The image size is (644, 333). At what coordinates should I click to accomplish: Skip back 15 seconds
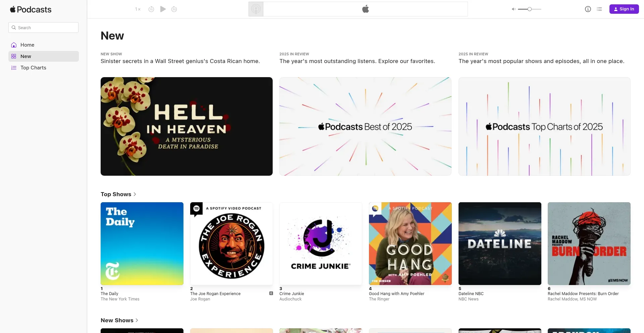point(151,9)
